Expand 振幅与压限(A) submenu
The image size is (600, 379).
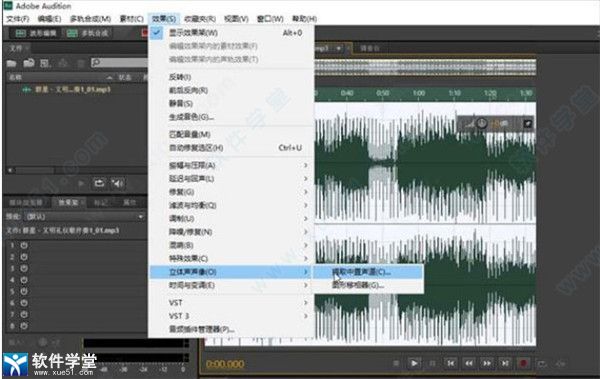(231, 165)
